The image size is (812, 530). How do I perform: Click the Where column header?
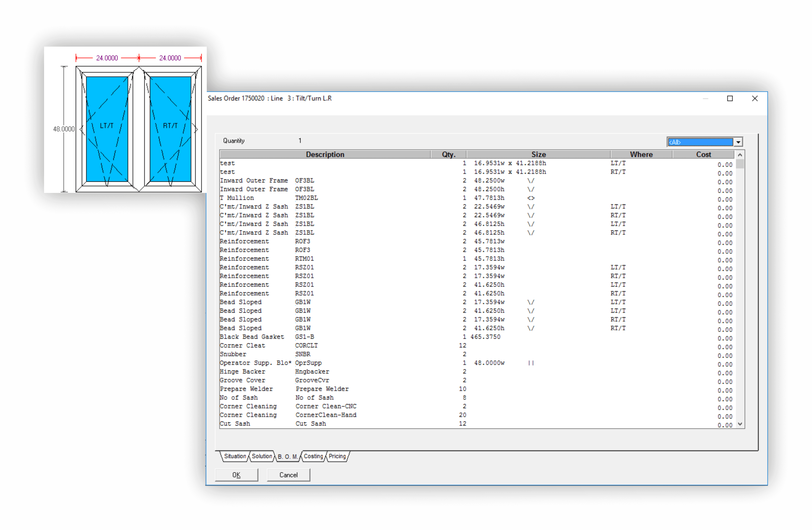click(x=641, y=154)
